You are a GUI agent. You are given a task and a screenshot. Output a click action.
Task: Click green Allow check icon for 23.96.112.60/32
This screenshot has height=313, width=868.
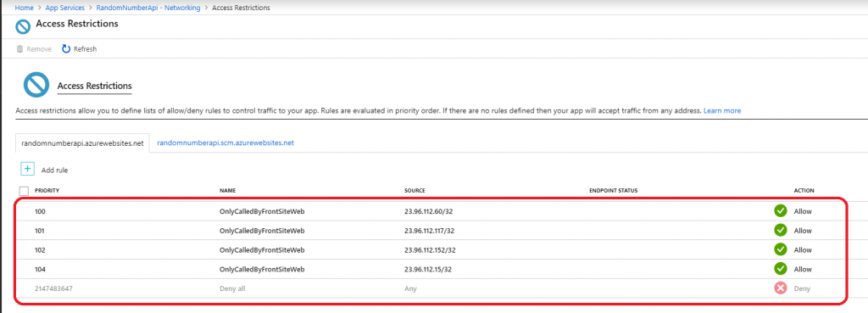pos(781,211)
